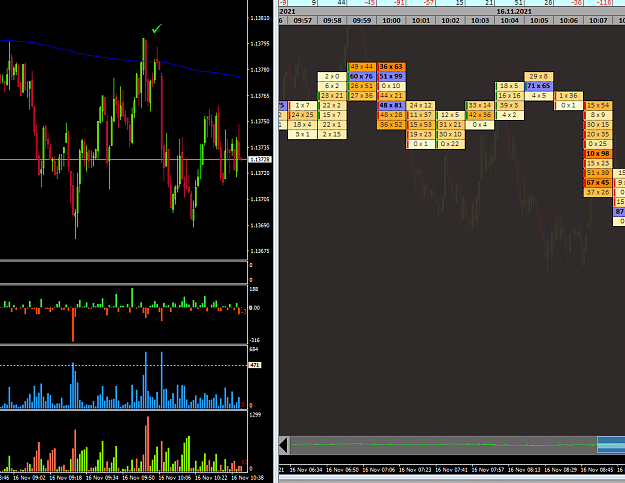Select the 10:06 time column header
Viewport: 625px width, 483px height.
pyautogui.click(x=568, y=20)
